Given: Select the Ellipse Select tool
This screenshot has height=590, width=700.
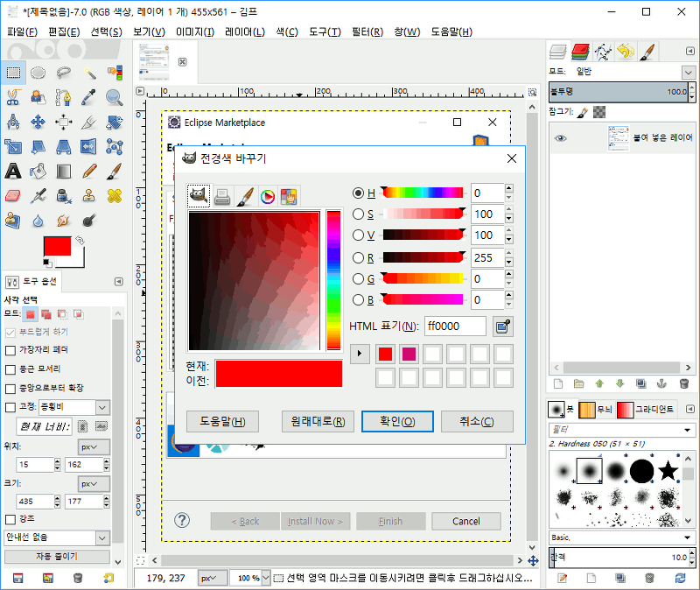Looking at the screenshot, I should click(38, 73).
